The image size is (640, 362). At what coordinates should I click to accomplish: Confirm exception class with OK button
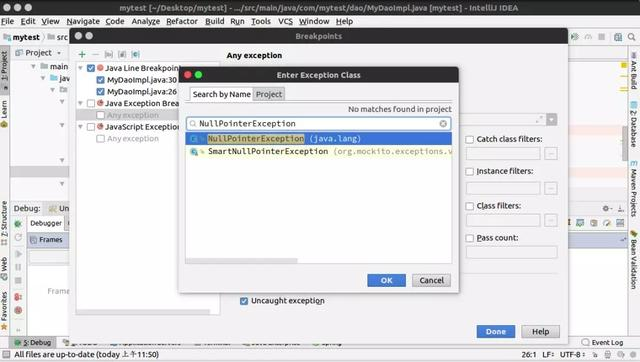pyautogui.click(x=386, y=280)
